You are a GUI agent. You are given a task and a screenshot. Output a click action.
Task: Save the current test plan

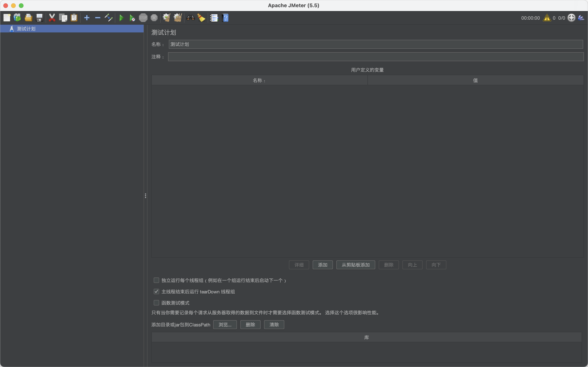[x=39, y=17]
